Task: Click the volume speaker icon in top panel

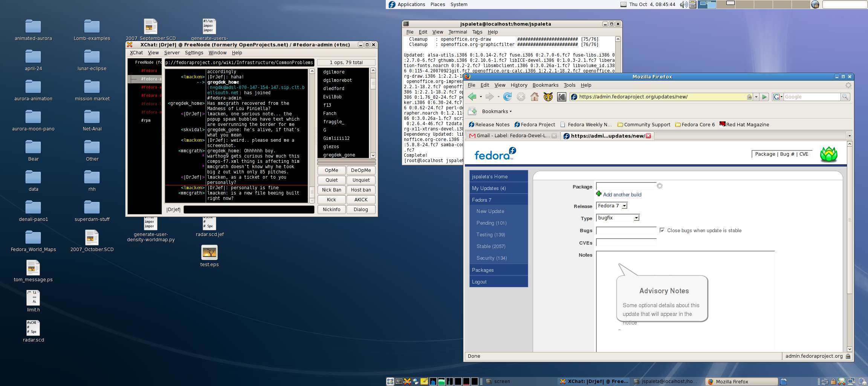Action: (683, 5)
